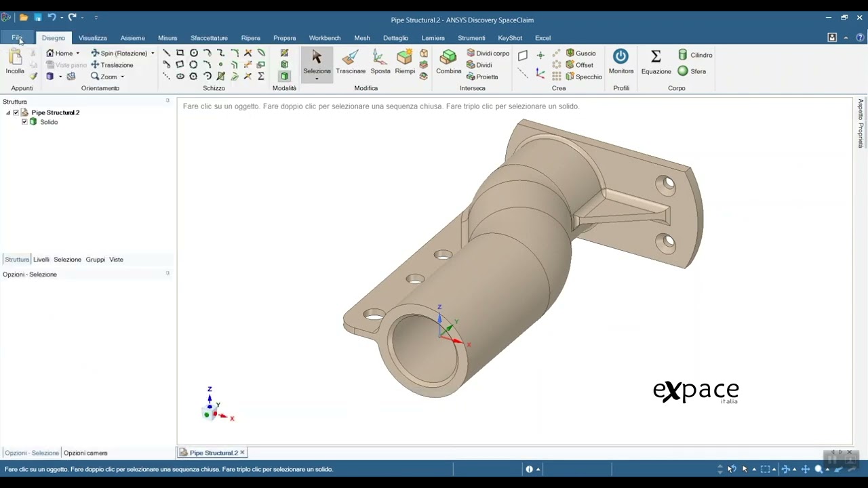Activate the Riempi (Fill) tool

(405, 62)
